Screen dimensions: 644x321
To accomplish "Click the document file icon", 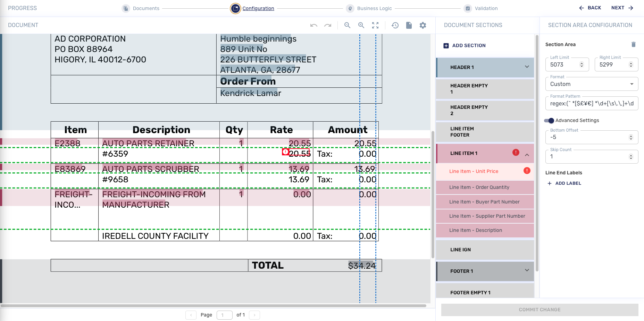I will pos(409,25).
